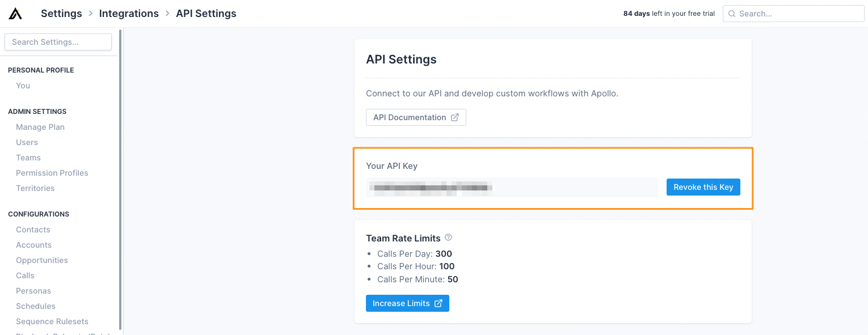The width and height of the screenshot is (868, 335).
Task: Open Territories settings
Action: tap(35, 188)
